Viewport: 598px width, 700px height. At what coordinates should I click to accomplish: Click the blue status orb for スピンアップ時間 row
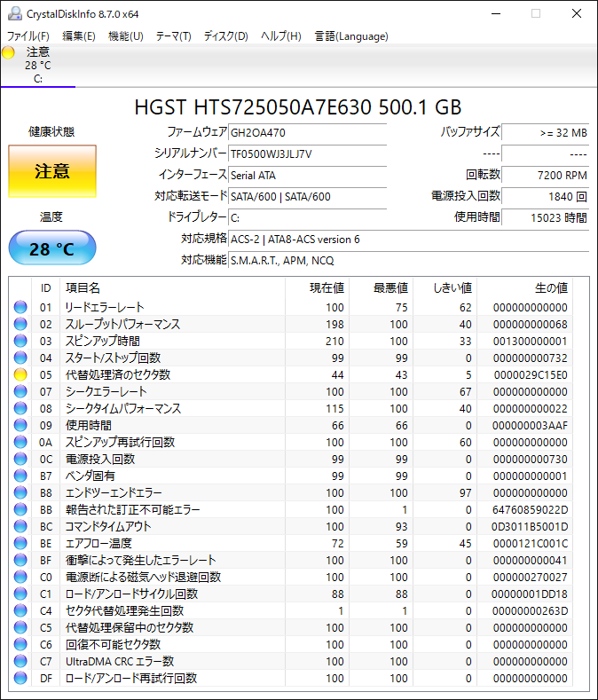[x=20, y=341]
